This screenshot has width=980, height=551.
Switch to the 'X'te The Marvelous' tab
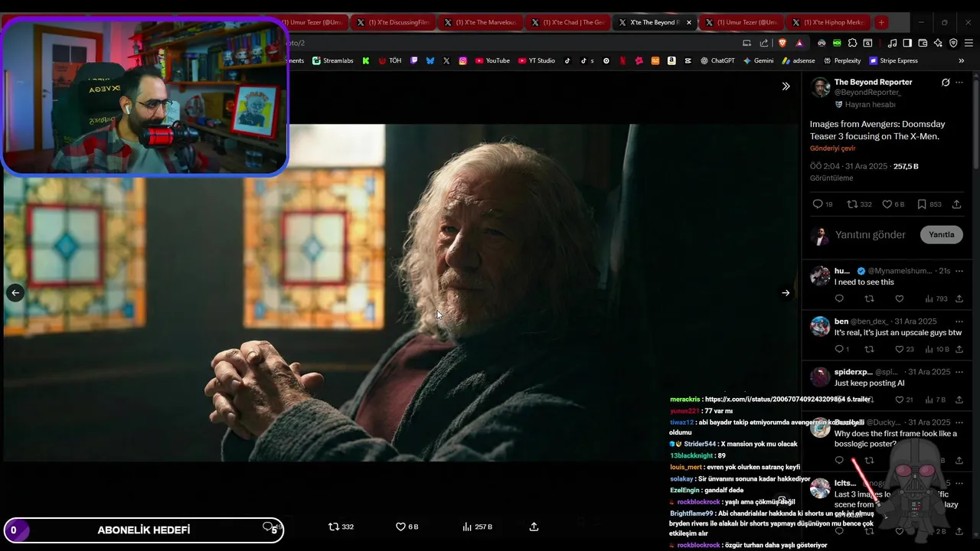click(480, 22)
